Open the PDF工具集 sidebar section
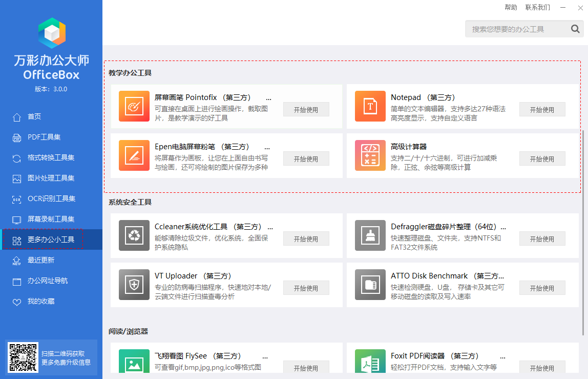Viewport: 588px width, 379px height. point(44,137)
